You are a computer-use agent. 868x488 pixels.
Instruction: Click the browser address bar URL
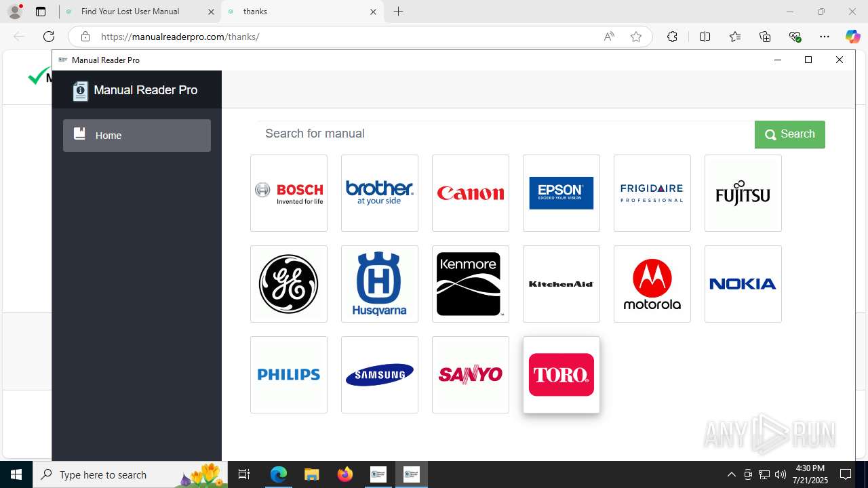pyautogui.click(x=180, y=37)
